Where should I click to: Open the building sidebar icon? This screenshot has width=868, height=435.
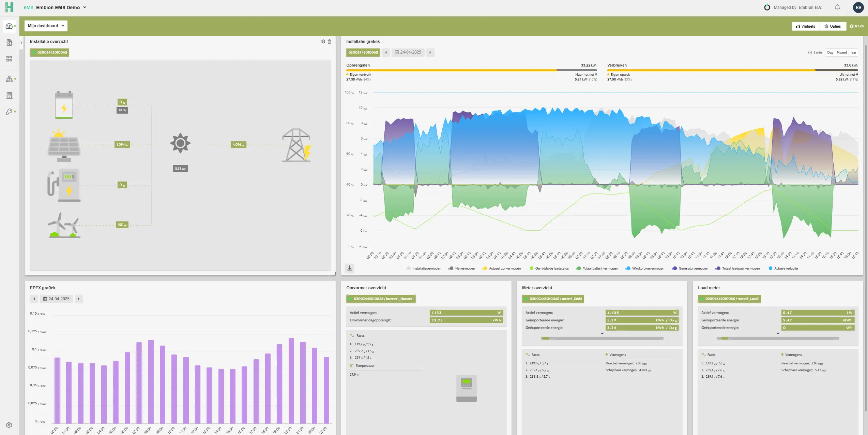pos(9,96)
